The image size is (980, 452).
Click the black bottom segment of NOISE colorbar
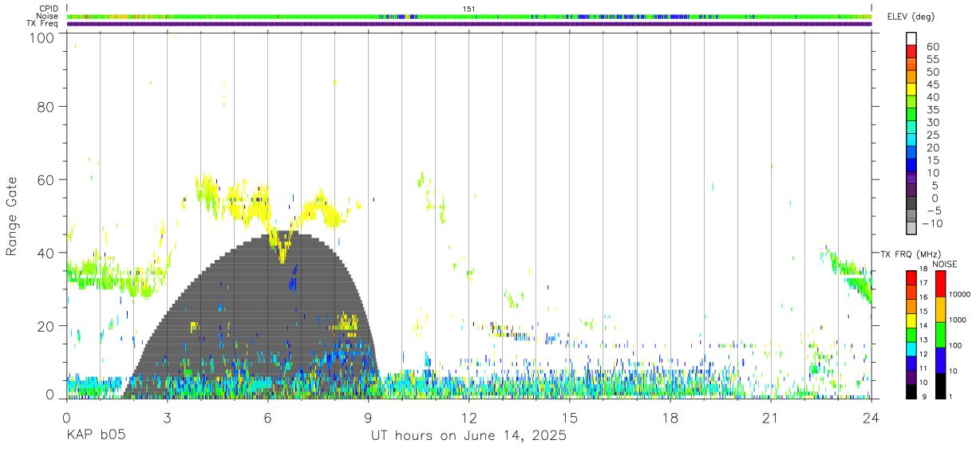click(x=939, y=386)
